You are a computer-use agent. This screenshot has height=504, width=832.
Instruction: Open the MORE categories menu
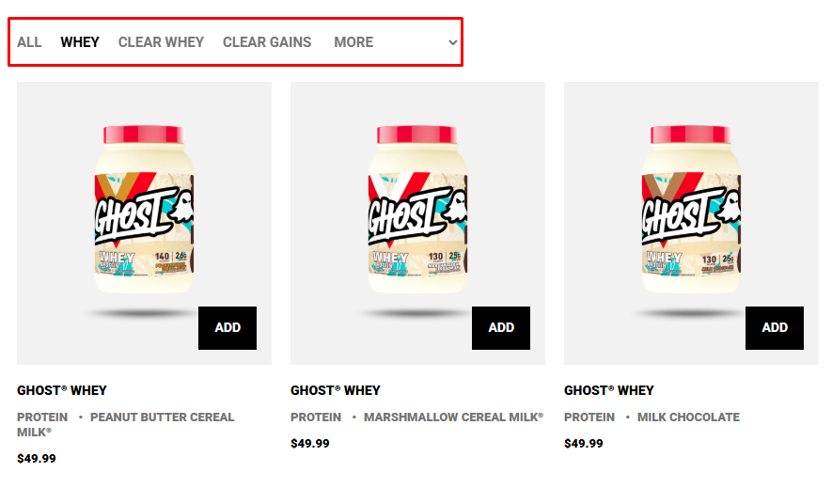pos(353,42)
